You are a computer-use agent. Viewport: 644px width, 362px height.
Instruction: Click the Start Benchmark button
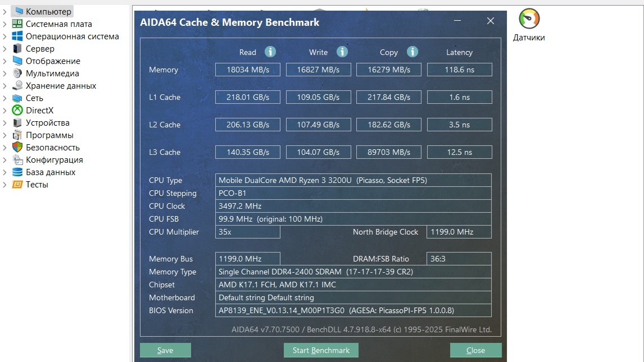(x=321, y=351)
